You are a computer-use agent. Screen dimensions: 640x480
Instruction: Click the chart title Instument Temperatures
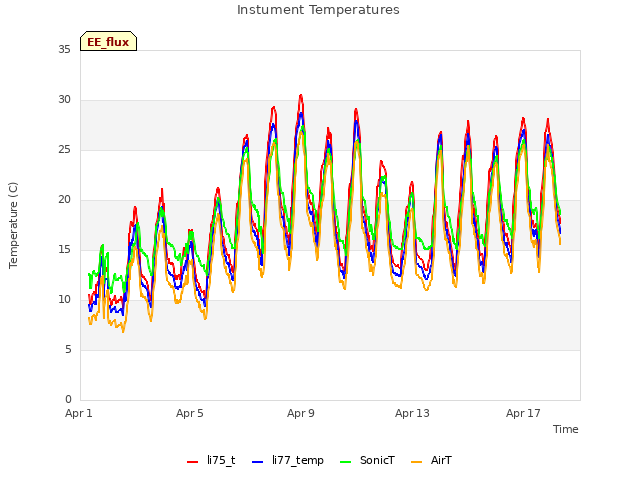(318, 10)
